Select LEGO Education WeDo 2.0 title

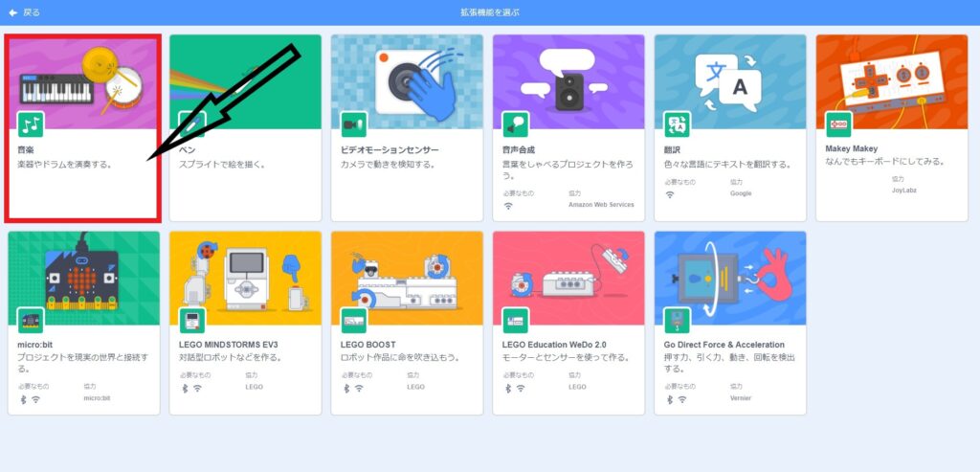point(554,345)
